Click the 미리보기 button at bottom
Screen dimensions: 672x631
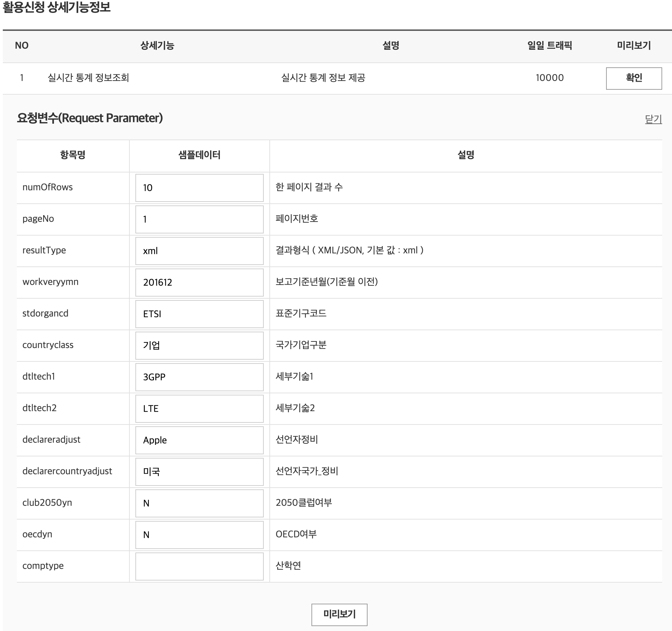[x=339, y=615]
